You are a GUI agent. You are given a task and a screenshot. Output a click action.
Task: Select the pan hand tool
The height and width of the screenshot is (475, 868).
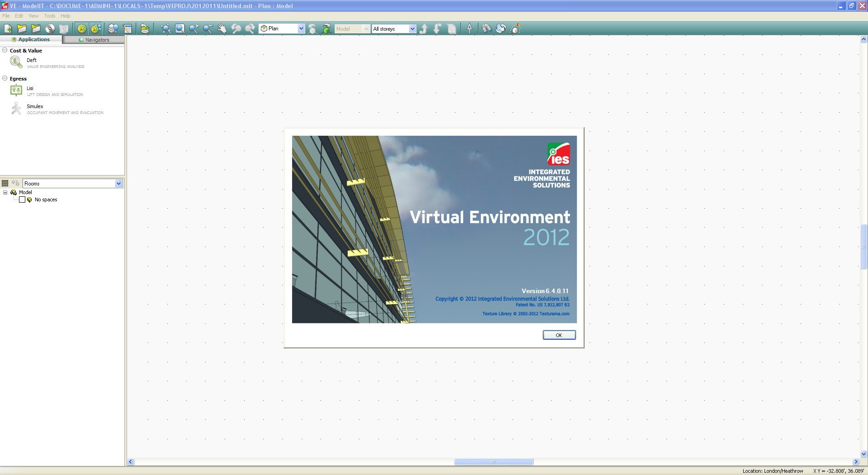tap(222, 28)
